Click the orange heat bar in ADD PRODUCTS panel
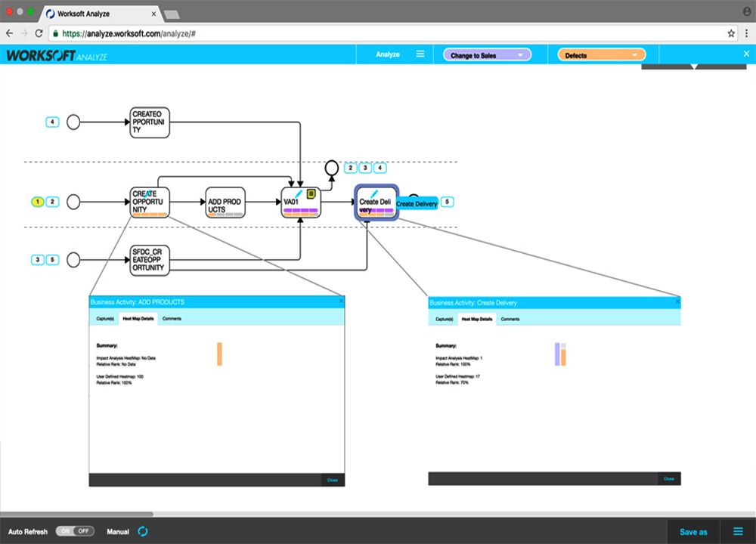 click(219, 354)
